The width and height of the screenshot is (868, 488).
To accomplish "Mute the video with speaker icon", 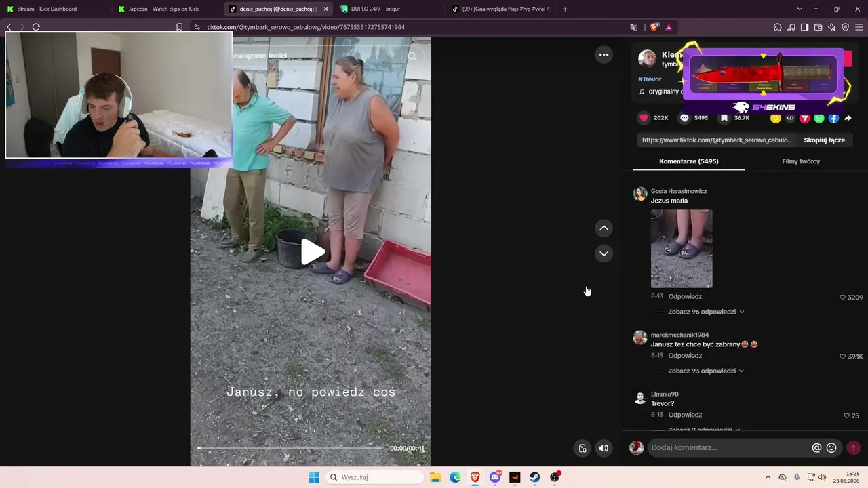I will [604, 448].
